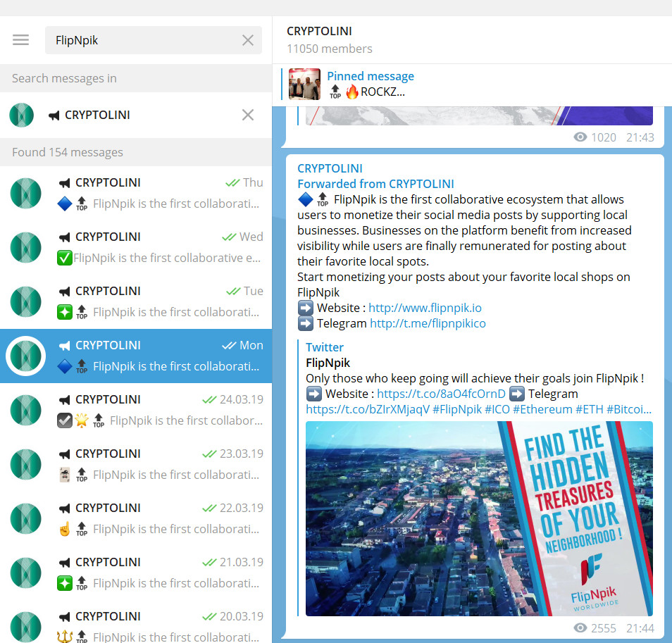Click the #FlipNpik hashtag

[x=457, y=409]
